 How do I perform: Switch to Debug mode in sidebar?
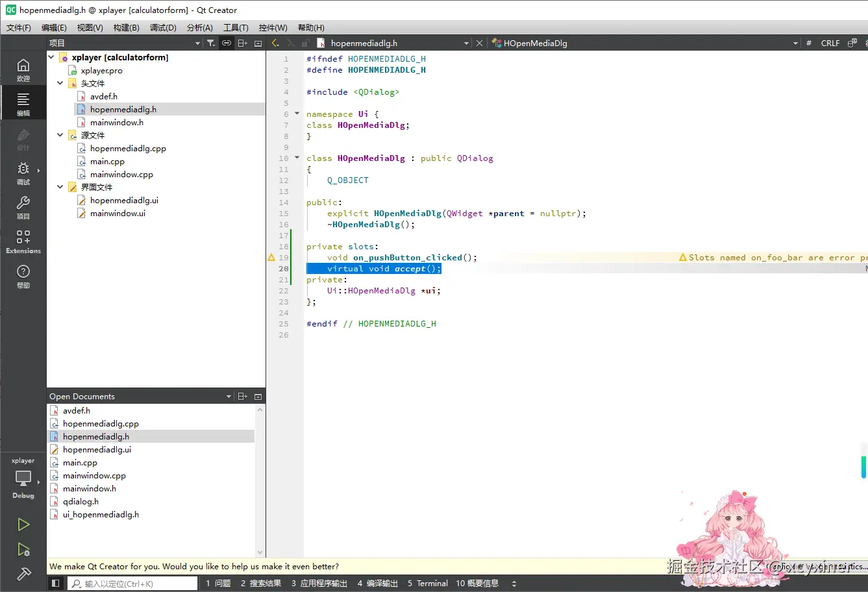click(23, 173)
